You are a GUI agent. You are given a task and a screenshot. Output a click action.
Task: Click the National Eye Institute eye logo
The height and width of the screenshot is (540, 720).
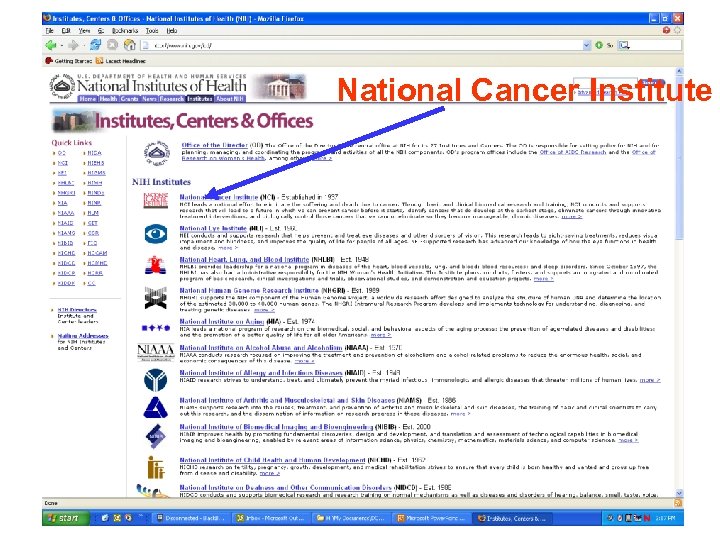pos(156,234)
